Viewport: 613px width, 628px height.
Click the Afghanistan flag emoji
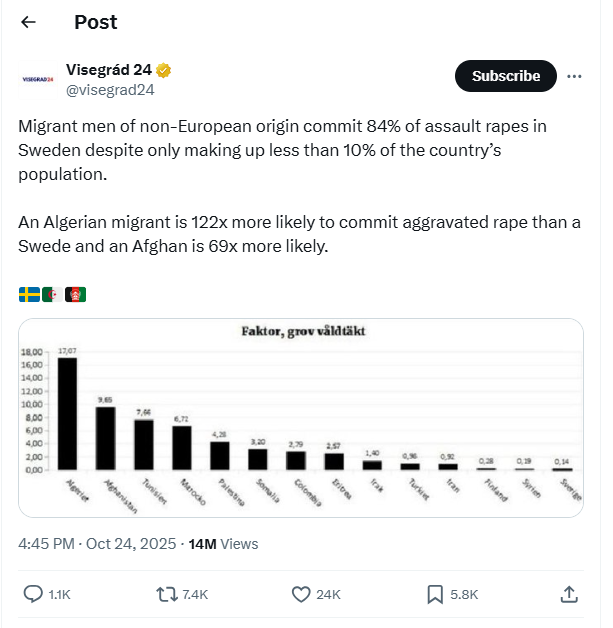76,294
